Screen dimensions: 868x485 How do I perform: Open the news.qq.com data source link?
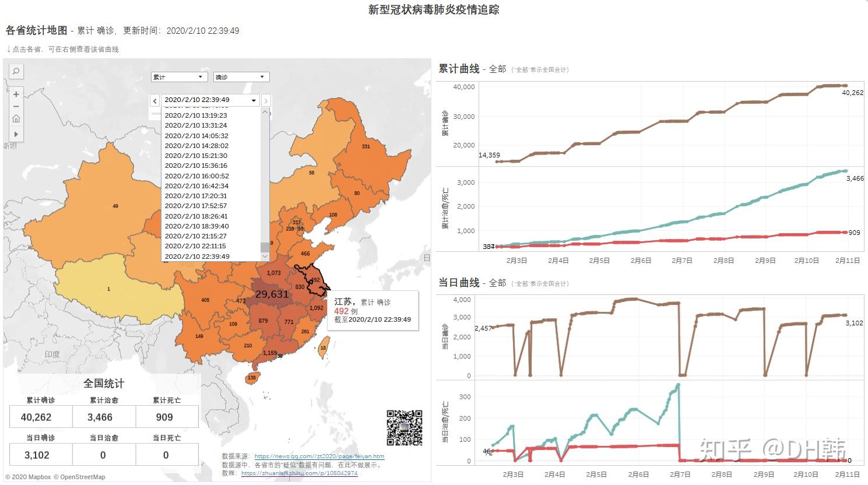tap(319, 456)
